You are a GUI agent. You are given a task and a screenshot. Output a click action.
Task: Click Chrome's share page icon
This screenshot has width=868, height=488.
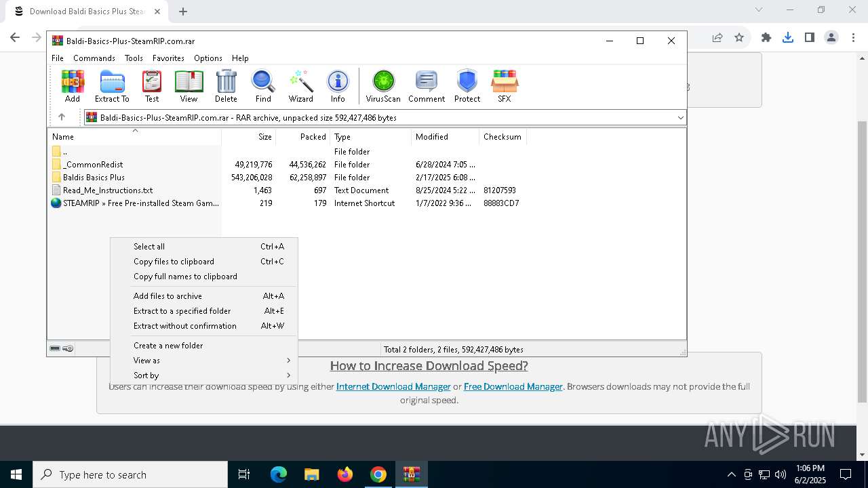coord(717,38)
